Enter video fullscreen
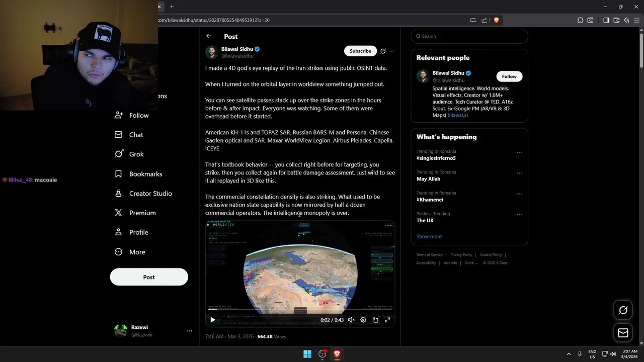This screenshot has height=362, width=644. pos(387,320)
